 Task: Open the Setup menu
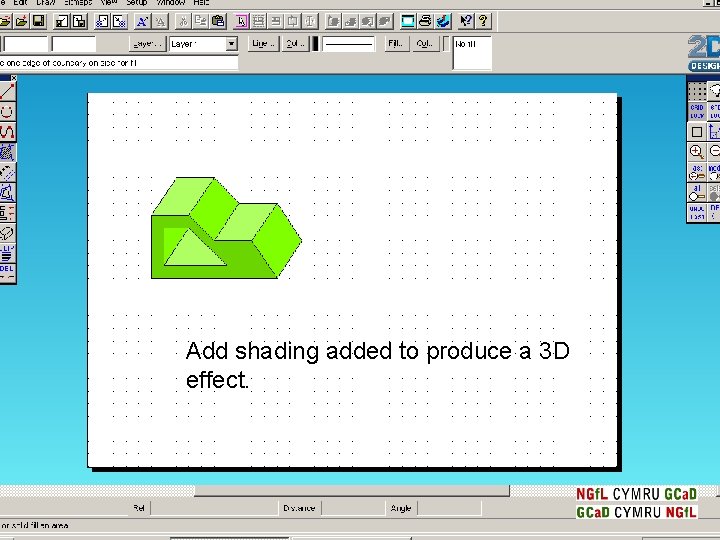[x=136, y=2]
